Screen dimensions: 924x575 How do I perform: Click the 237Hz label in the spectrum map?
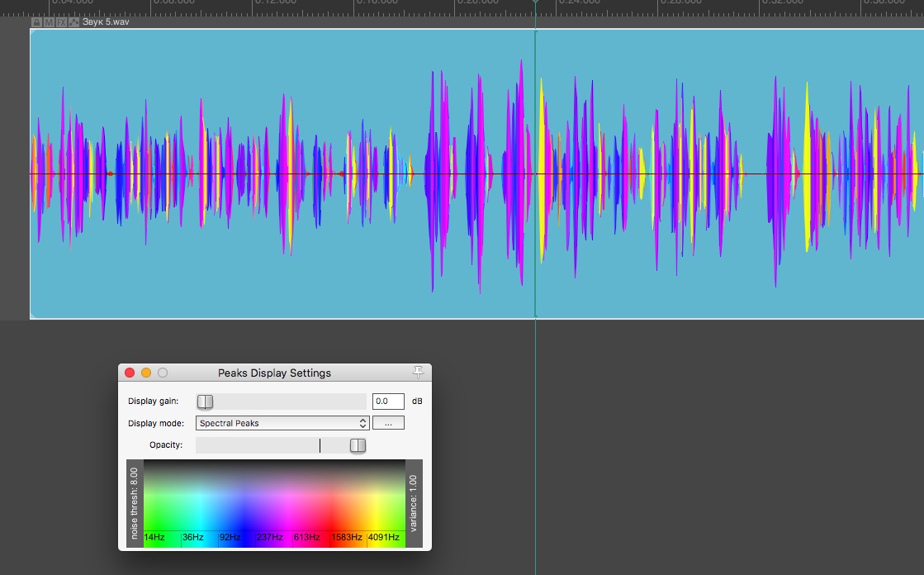point(269,538)
